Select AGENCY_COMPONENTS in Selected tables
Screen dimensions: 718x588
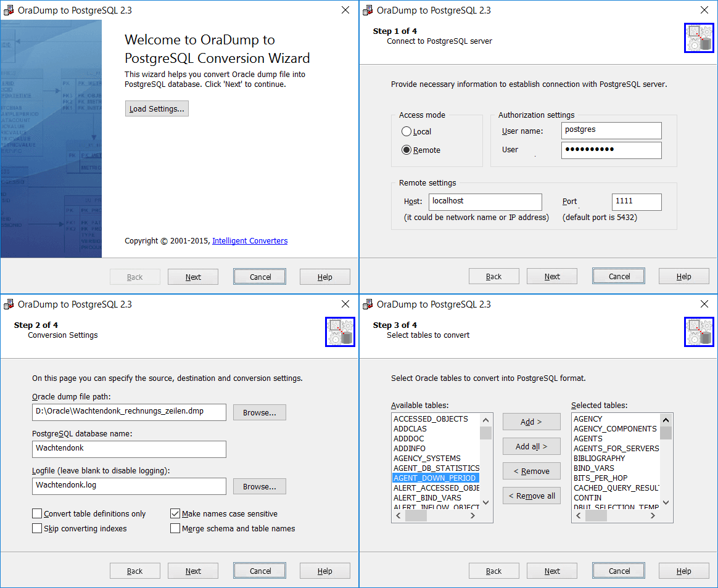point(616,429)
